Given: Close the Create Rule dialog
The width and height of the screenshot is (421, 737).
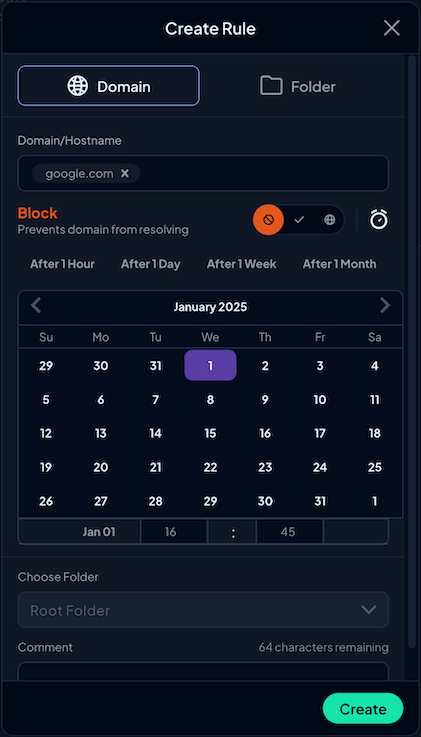Looking at the screenshot, I should [391, 28].
